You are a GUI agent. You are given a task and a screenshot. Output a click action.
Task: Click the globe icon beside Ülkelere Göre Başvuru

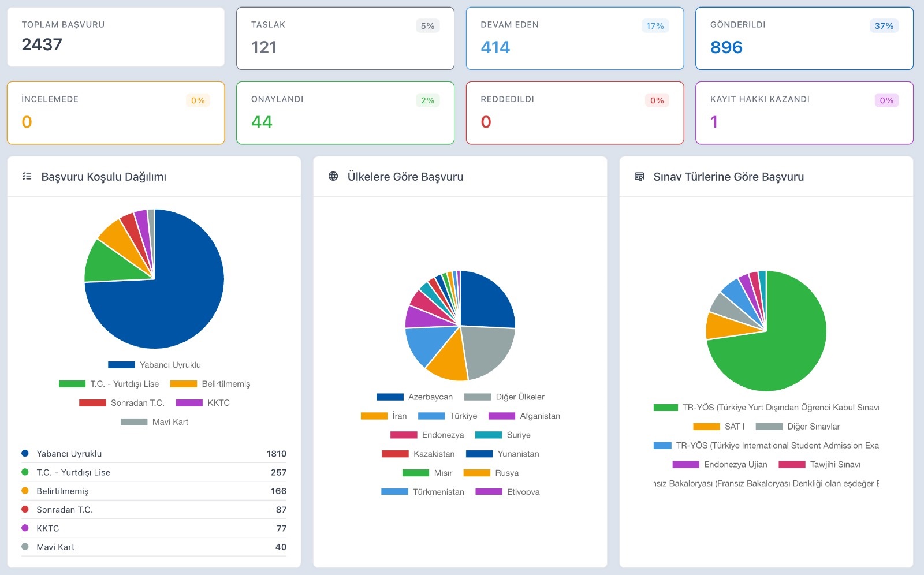click(x=333, y=176)
